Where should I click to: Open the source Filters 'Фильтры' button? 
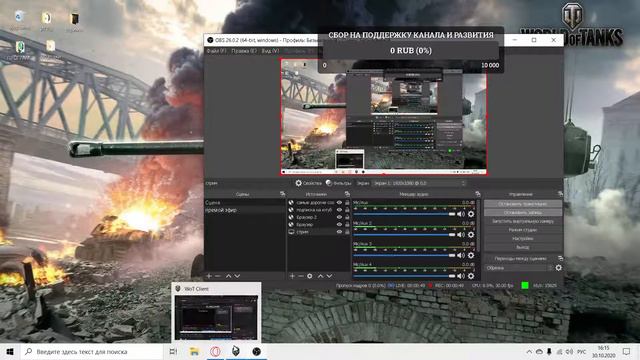339,183
